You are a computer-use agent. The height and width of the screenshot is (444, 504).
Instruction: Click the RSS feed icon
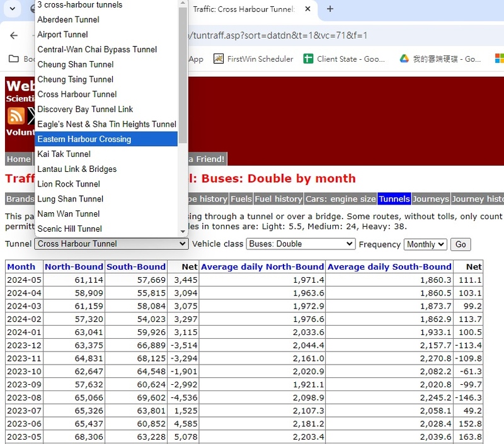pyautogui.click(x=16, y=116)
